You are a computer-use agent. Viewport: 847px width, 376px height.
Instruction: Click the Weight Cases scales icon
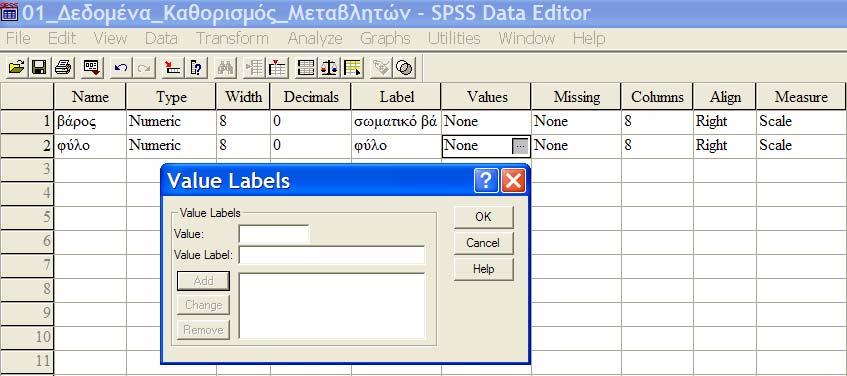(329, 68)
